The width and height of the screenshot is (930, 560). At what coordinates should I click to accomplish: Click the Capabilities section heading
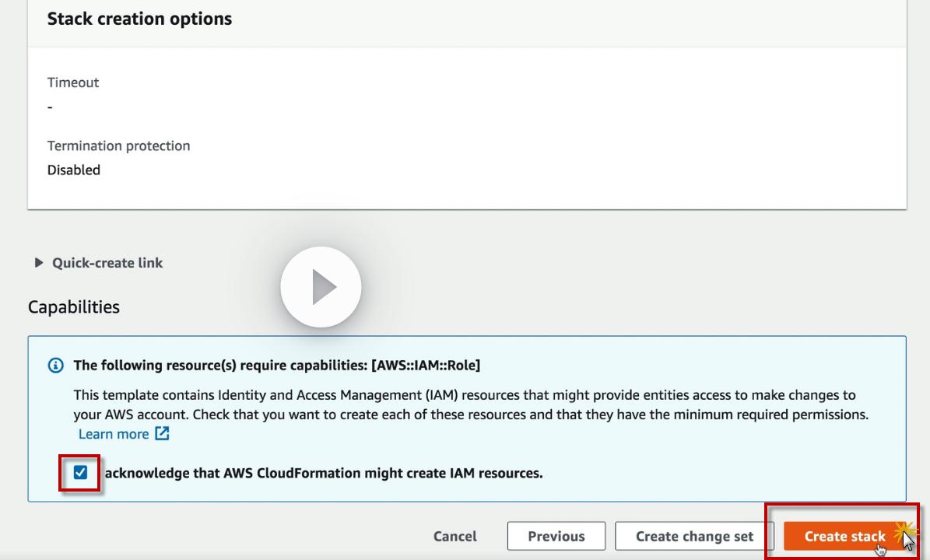click(74, 306)
